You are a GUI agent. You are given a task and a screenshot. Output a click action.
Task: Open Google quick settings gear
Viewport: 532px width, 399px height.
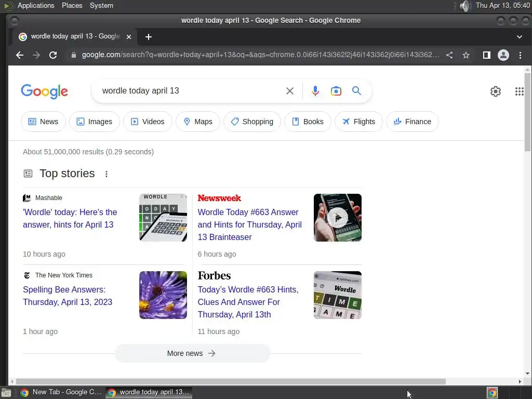pos(495,91)
